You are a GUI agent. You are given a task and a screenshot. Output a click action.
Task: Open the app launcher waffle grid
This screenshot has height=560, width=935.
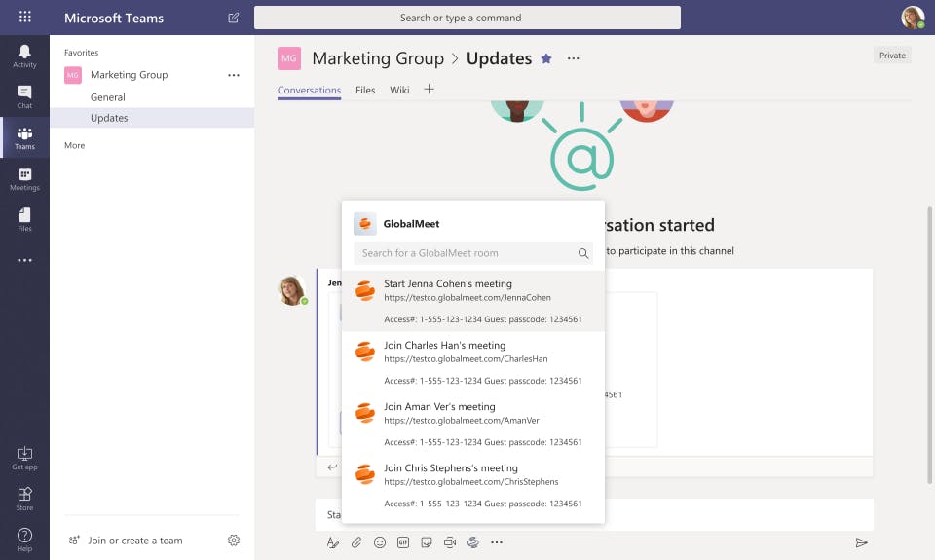pyautogui.click(x=24, y=17)
